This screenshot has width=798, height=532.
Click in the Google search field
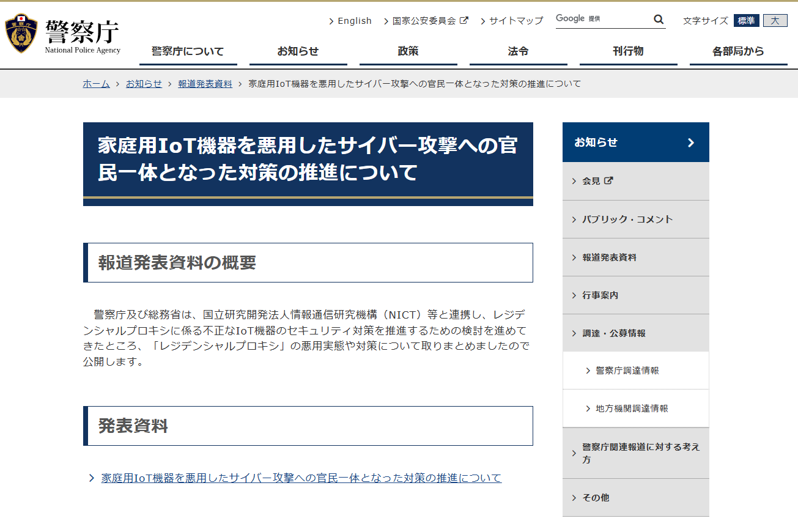(x=603, y=20)
